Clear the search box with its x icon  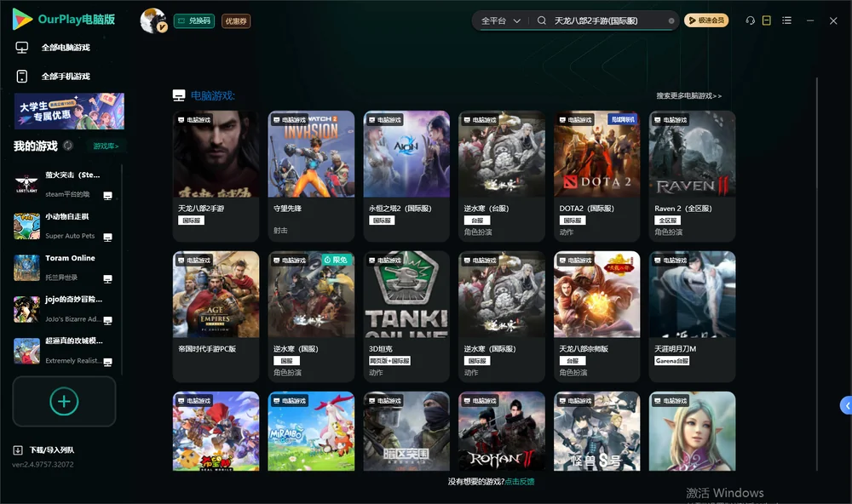(671, 21)
